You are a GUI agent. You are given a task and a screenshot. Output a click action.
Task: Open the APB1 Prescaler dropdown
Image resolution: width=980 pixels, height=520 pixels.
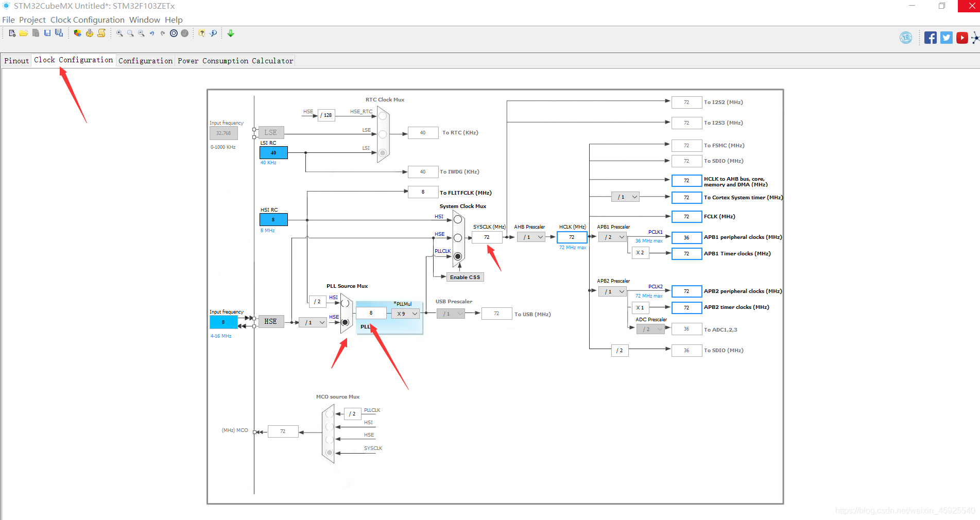[612, 237]
